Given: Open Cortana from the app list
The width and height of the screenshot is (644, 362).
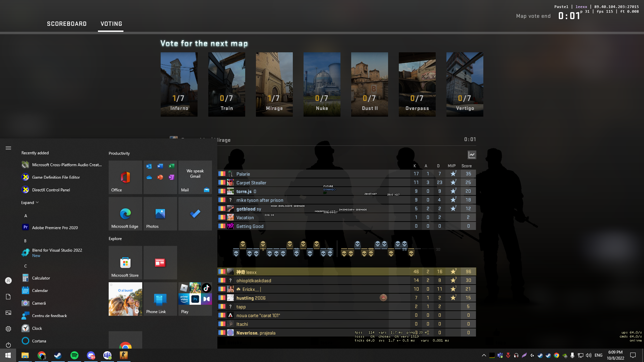Looking at the screenshot, I should click(x=62, y=341).
